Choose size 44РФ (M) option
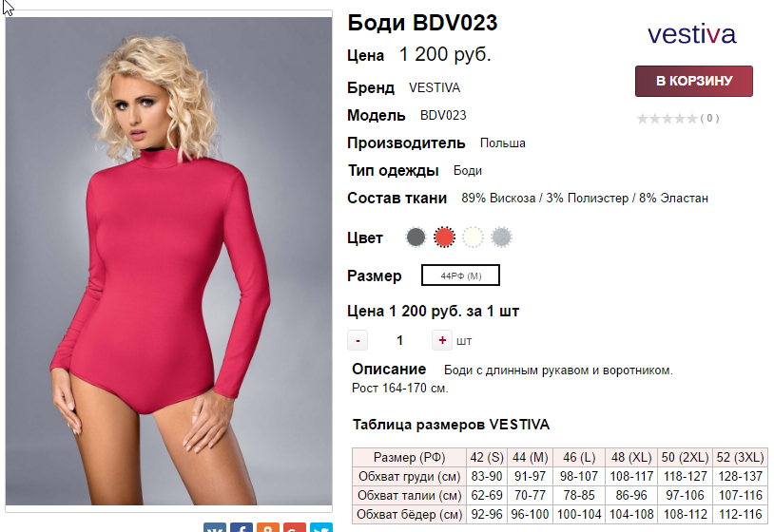 pos(460,275)
